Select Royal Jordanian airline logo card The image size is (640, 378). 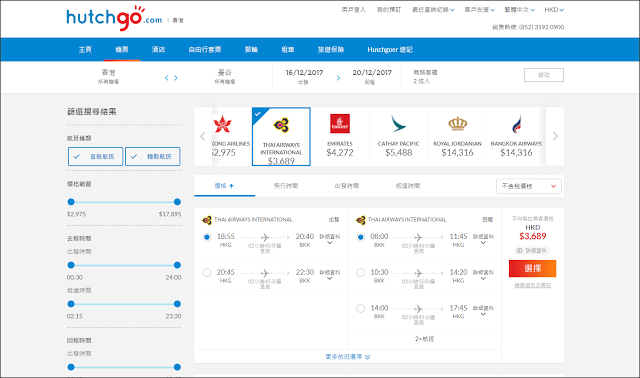[x=457, y=136]
